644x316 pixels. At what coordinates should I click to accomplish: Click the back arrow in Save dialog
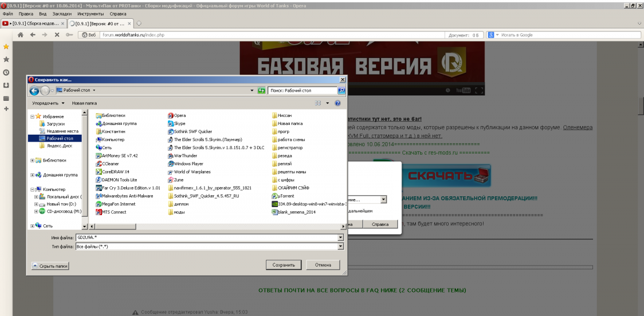pyautogui.click(x=34, y=91)
